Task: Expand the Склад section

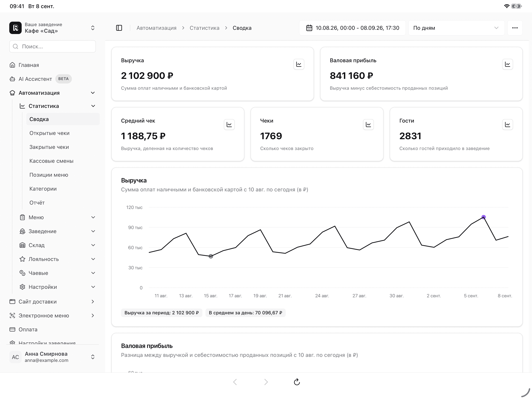Action: 58,245
